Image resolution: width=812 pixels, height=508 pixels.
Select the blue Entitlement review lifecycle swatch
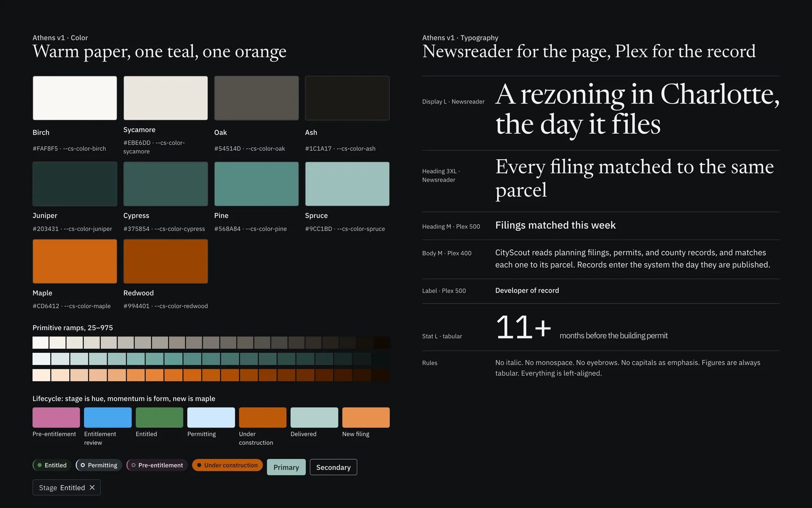click(108, 417)
